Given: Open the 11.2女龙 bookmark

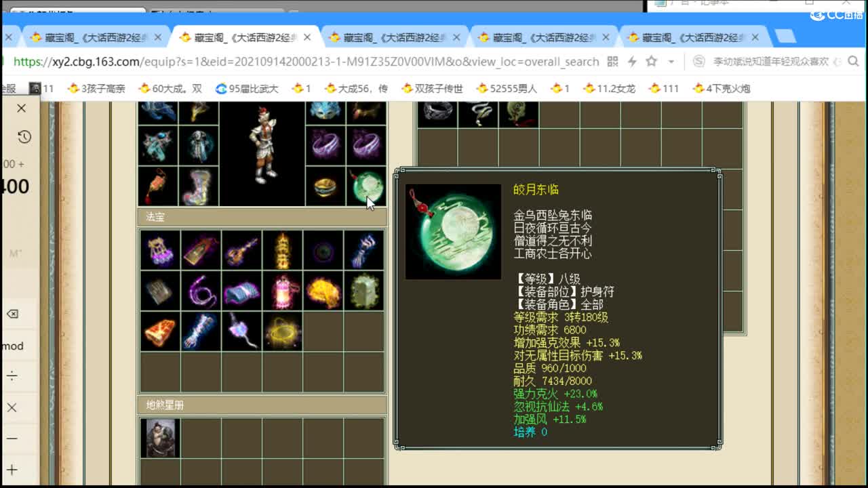Looking at the screenshot, I should (x=608, y=88).
